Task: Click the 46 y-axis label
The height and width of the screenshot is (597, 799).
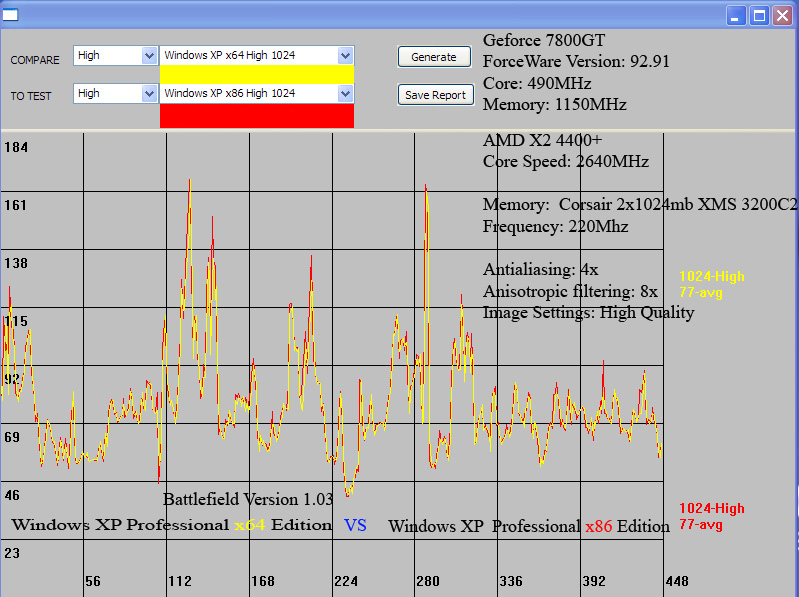Action: pos(12,495)
